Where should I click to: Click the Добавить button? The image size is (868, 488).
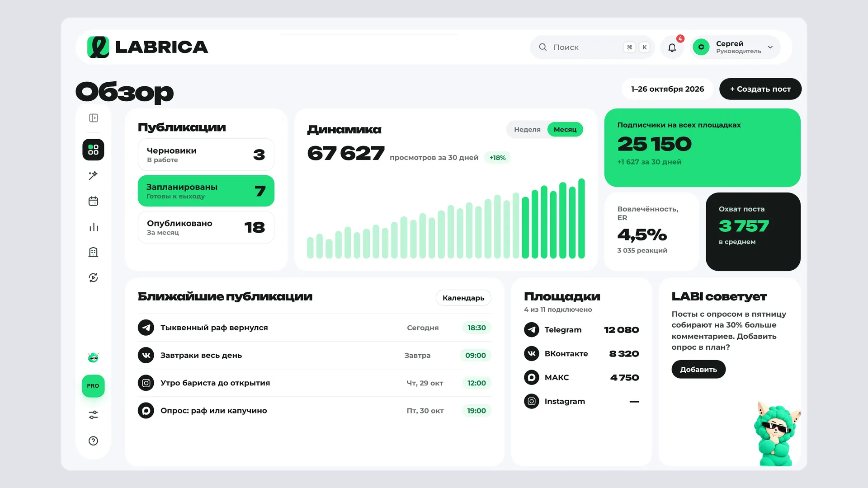pos(698,369)
